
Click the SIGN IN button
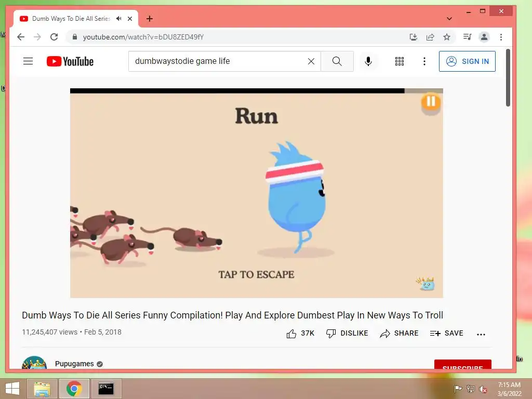(467, 61)
